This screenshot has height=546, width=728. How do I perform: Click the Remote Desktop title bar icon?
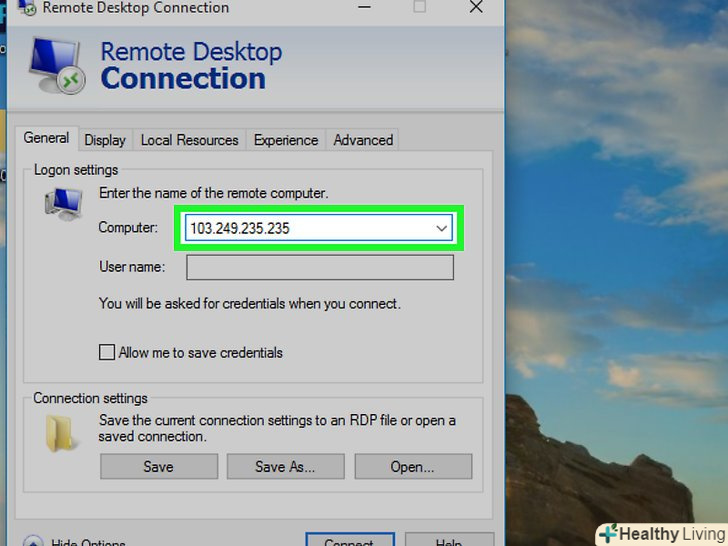(27, 7)
